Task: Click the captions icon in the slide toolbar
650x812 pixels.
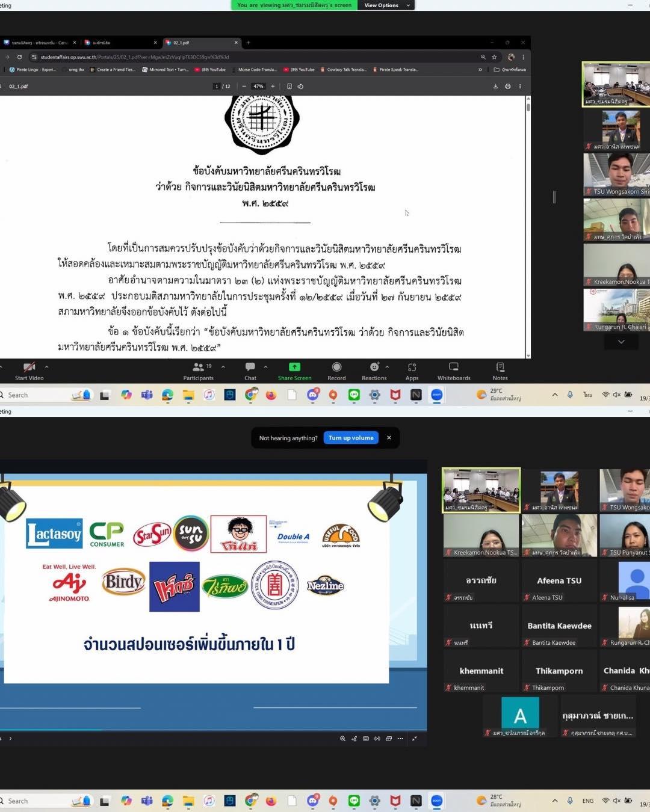Action: (x=365, y=739)
